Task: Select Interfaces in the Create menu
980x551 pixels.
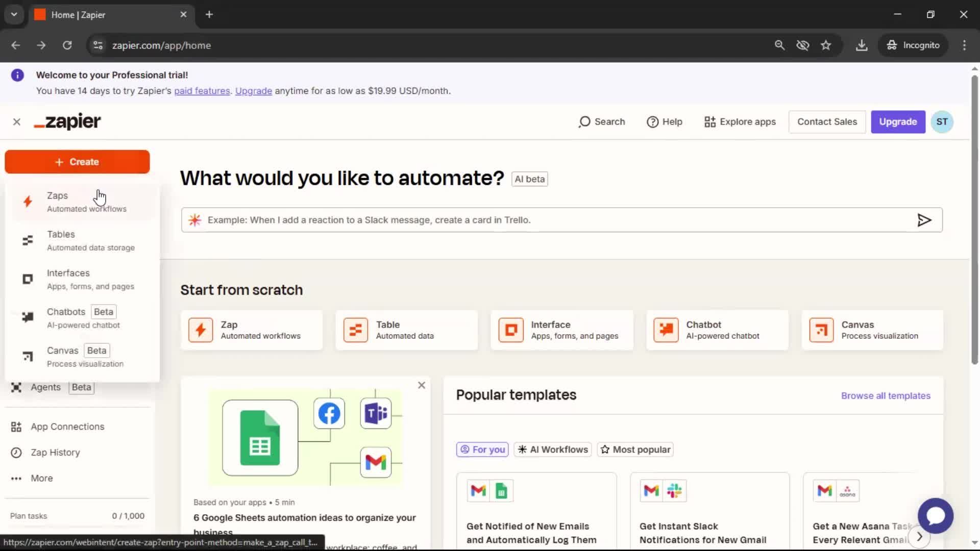Action: 83,280
